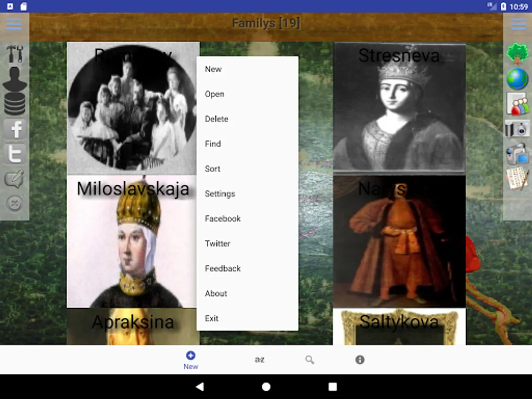This screenshot has width=532, height=399.
Task: Tap the battery icon in status bar
Action: click(x=504, y=6)
